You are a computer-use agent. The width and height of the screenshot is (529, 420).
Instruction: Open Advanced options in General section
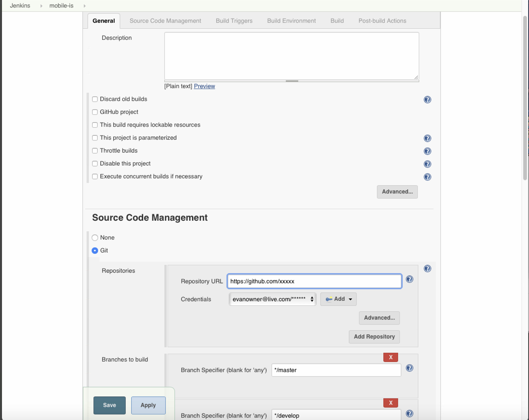(x=397, y=192)
